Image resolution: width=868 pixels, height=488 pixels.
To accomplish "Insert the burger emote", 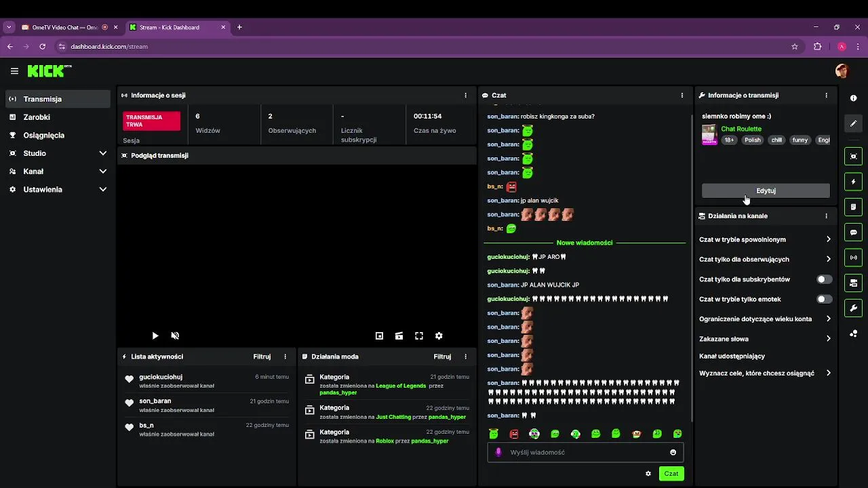I will pos(636,434).
